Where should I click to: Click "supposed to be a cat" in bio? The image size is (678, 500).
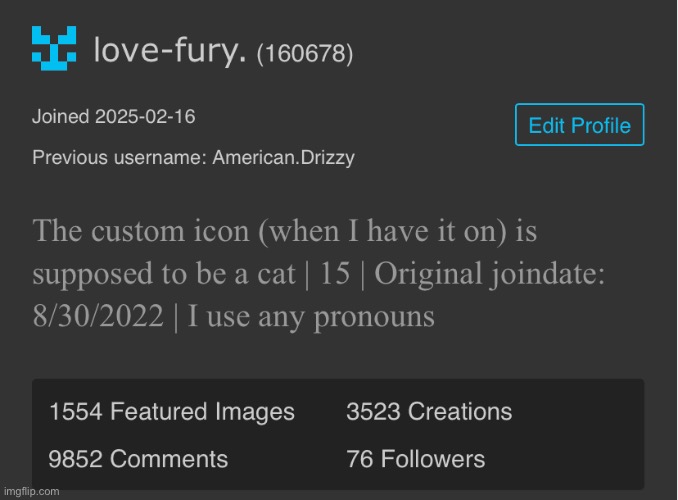(162, 275)
